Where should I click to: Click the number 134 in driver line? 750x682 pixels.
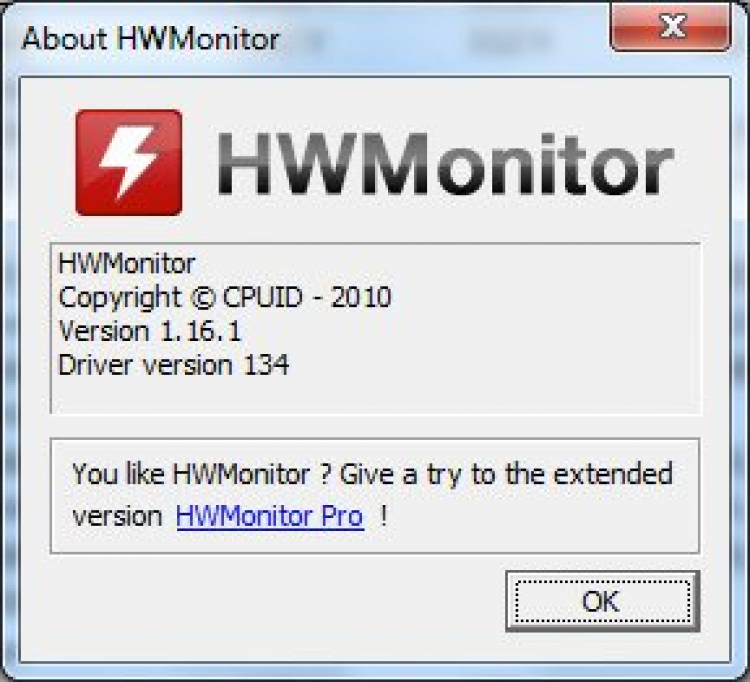click(x=266, y=365)
